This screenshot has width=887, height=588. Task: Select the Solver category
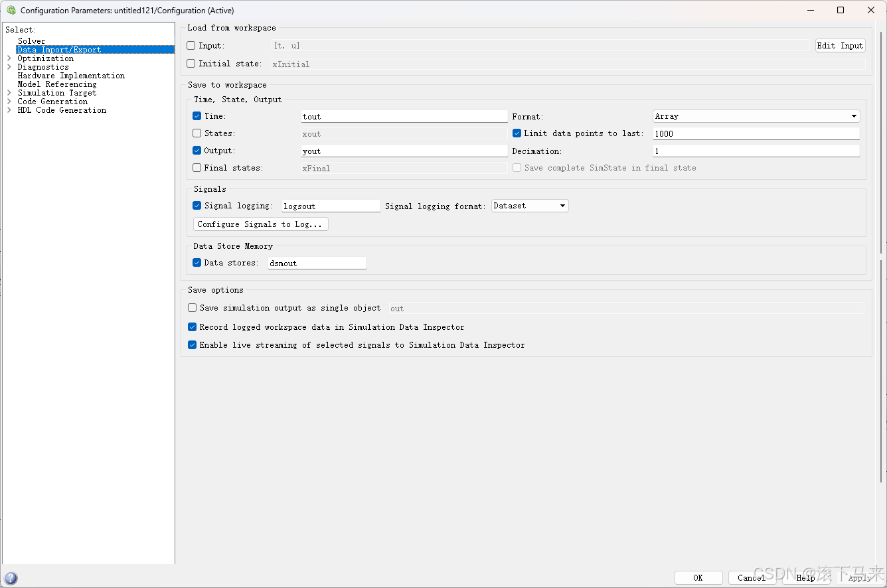tap(32, 40)
